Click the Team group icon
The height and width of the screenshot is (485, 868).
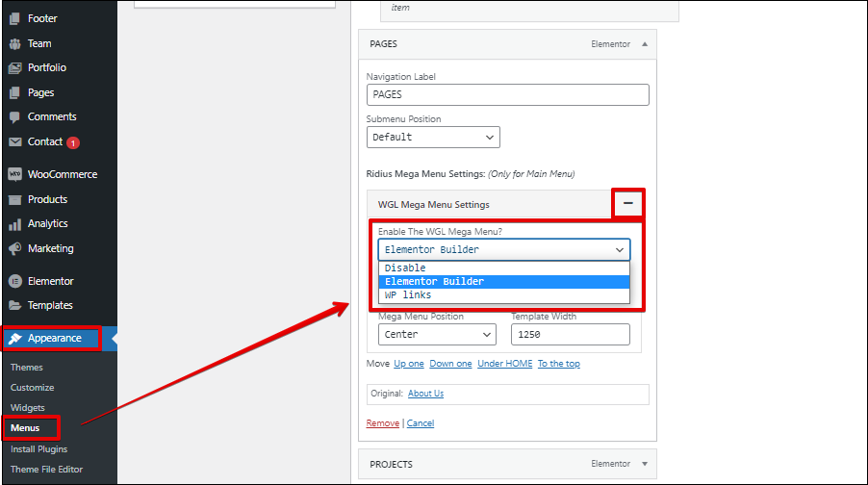[15, 43]
